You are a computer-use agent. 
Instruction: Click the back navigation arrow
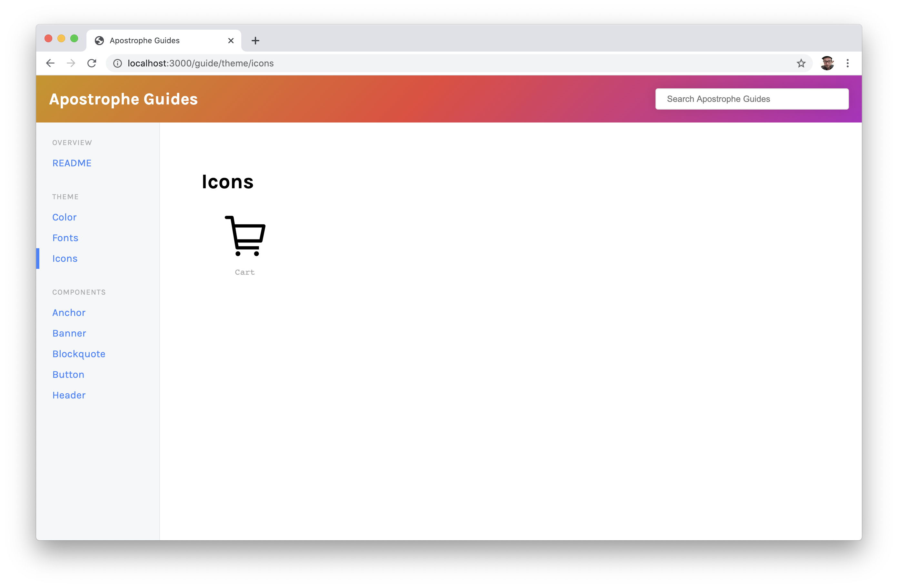coord(51,63)
